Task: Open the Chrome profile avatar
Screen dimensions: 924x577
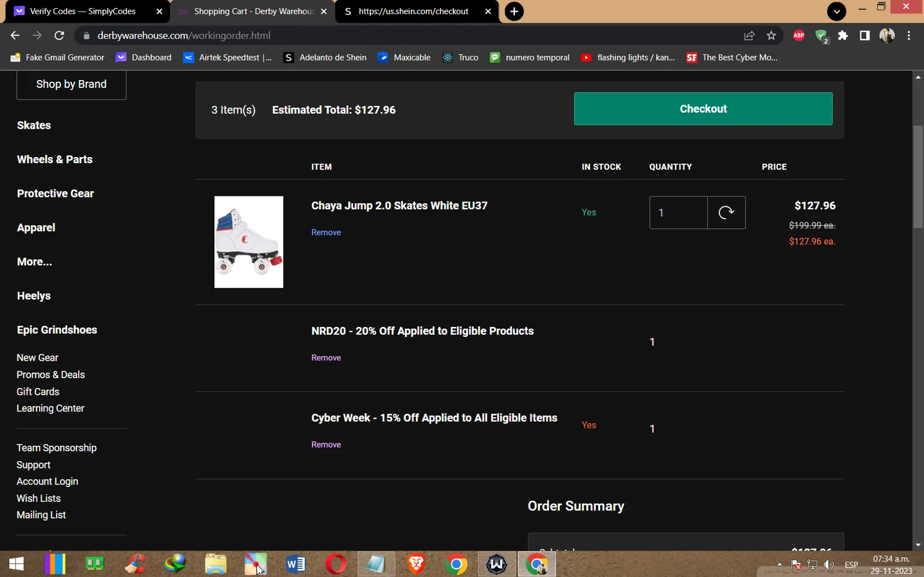Action: coord(887,36)
